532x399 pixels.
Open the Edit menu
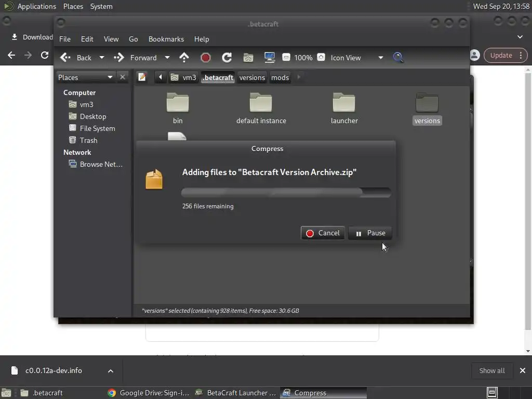pyautogui.click(x=87, y=39)
